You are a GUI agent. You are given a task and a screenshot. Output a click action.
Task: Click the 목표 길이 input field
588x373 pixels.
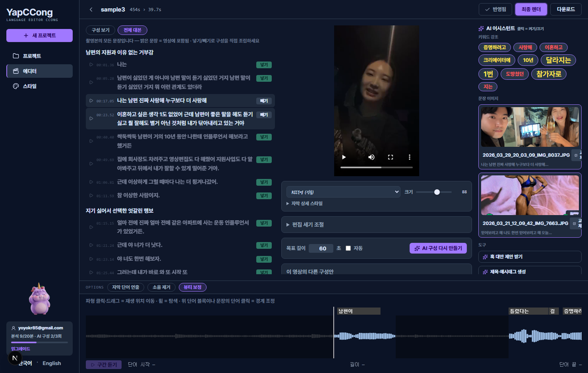(321, 248)
